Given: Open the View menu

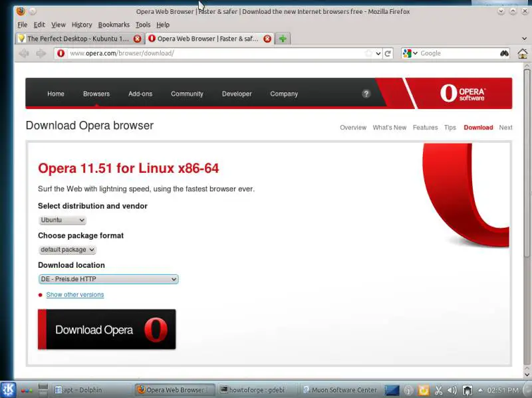Looking at the screenshot, I should (x=59, y=25).
